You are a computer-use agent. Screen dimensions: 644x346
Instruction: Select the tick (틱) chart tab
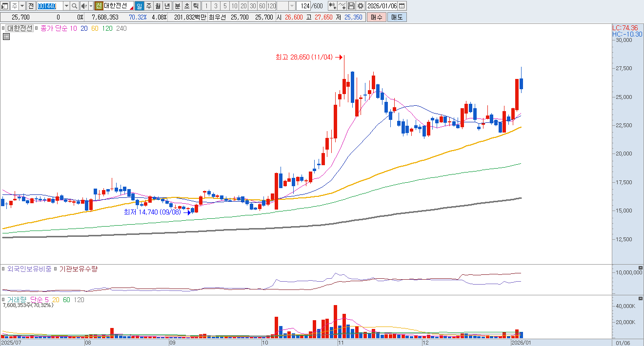(x=195, y=6)
